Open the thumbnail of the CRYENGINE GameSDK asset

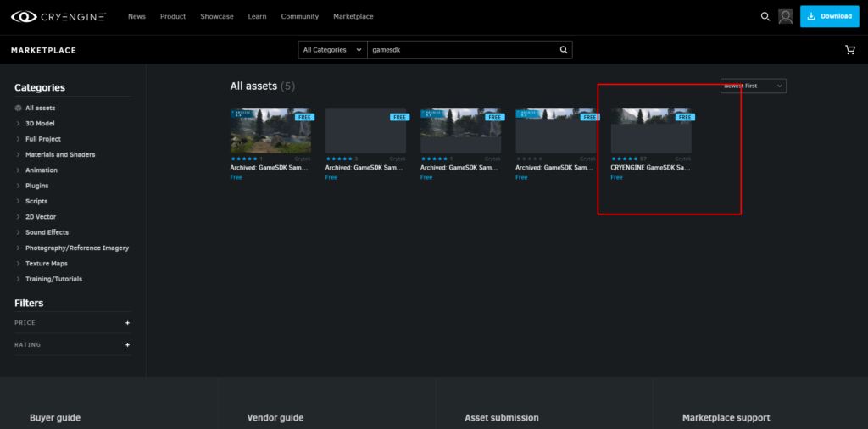[651, 131]
